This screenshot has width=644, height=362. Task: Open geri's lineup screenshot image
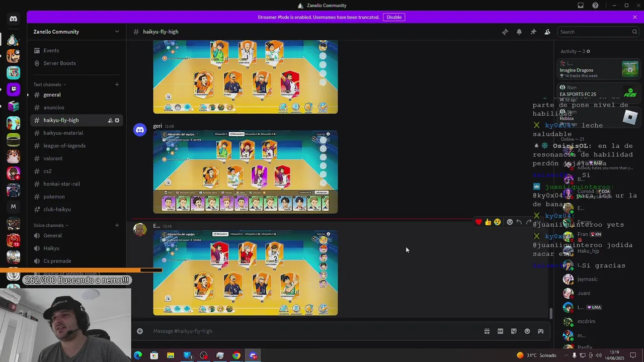click(x=246, y=172)
